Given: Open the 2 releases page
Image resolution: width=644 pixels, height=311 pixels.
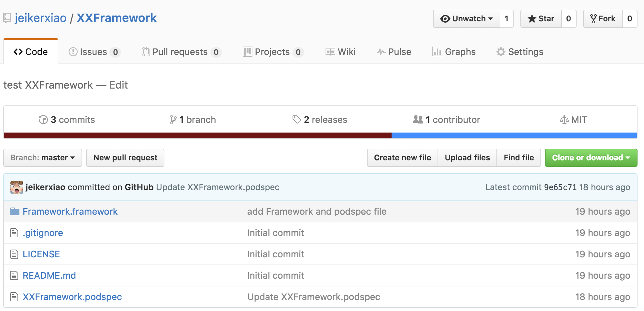Looking at the screenshot, I should tap(320, 120).
